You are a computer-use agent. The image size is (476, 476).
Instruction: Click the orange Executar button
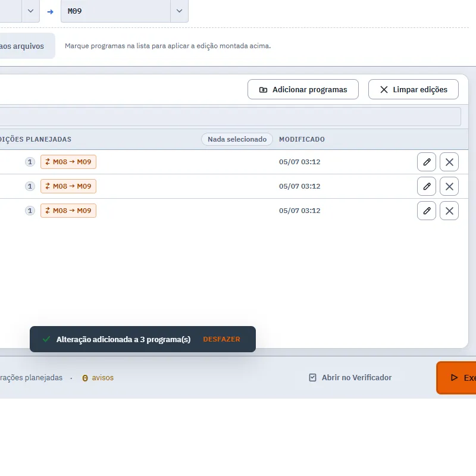click(456, 378)
